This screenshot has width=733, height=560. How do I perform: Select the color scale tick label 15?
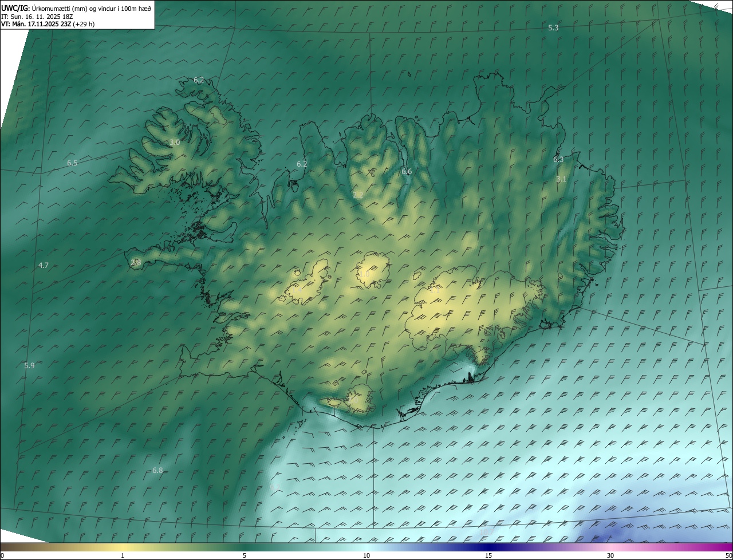(x=488, y=555)
